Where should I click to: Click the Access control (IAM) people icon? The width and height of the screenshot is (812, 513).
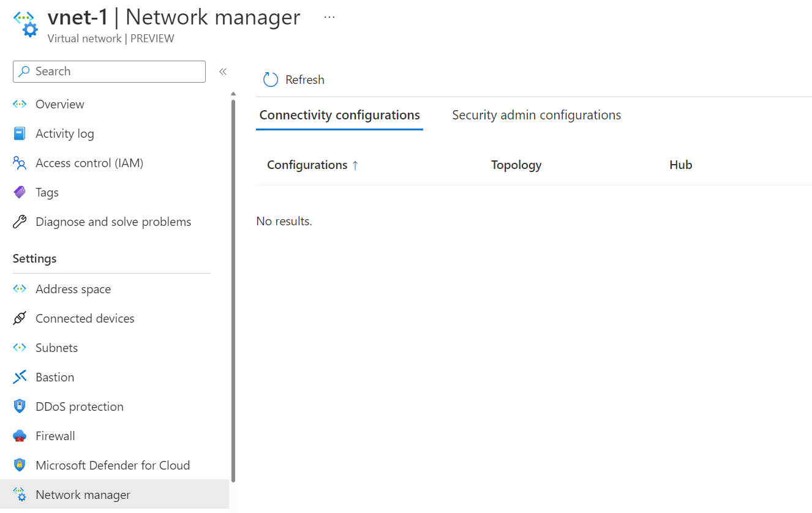tap(20, 163)
